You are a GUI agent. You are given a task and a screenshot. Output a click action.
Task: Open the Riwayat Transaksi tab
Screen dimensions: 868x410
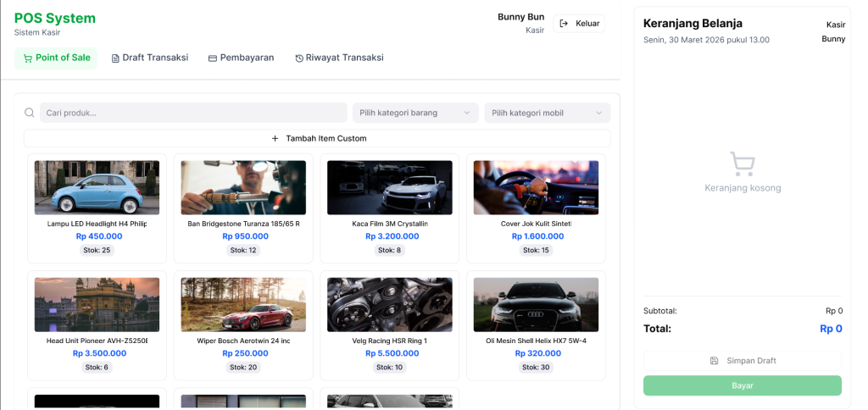[x=339, y=58]
